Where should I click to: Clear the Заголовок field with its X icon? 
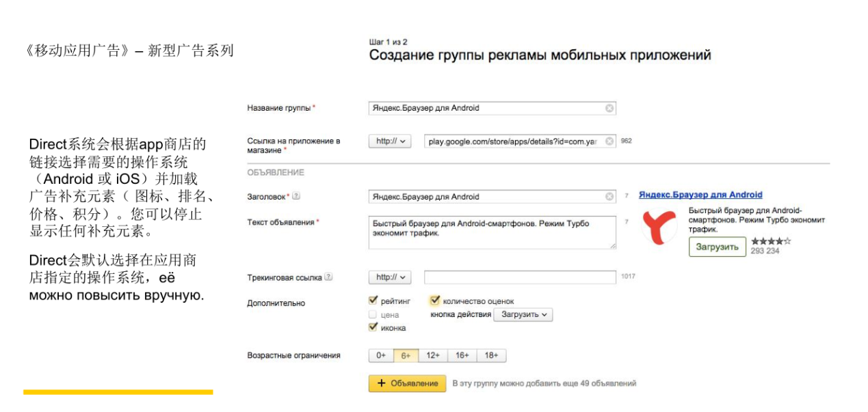pyautogui.click(x=609, y=197)
